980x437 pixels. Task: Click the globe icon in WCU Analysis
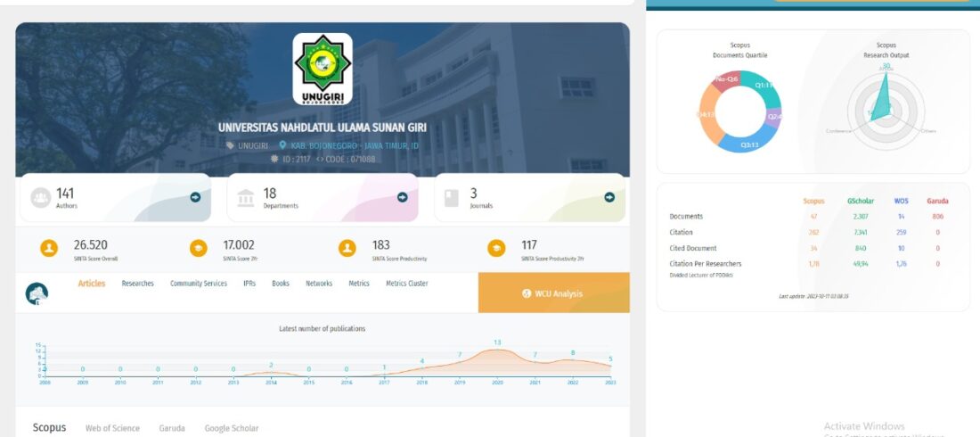tap(527, 293)
